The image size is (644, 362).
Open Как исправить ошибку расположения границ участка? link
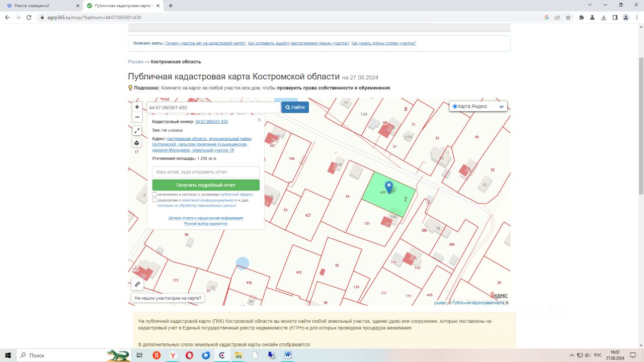point(298,43)
